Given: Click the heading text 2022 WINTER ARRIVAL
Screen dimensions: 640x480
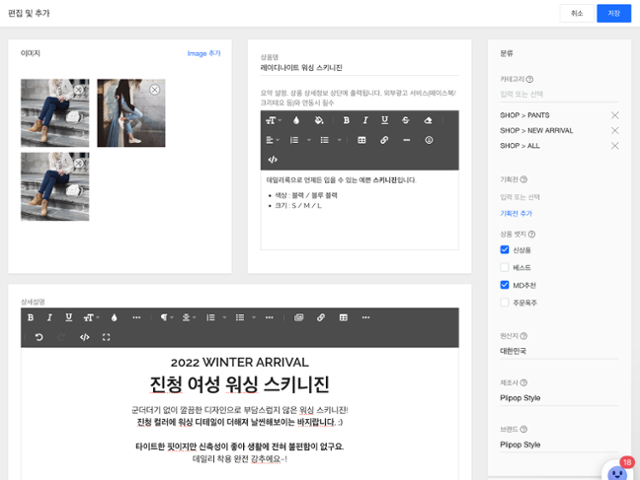Looking at the screenshot, I should click(x=240, y=362).
